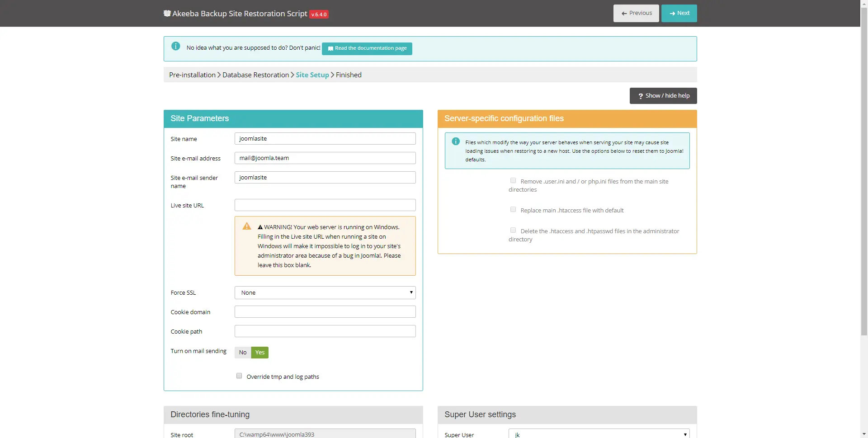Set mail sending to No
Screen dimensions: 868x438
[x=243, y=353]
